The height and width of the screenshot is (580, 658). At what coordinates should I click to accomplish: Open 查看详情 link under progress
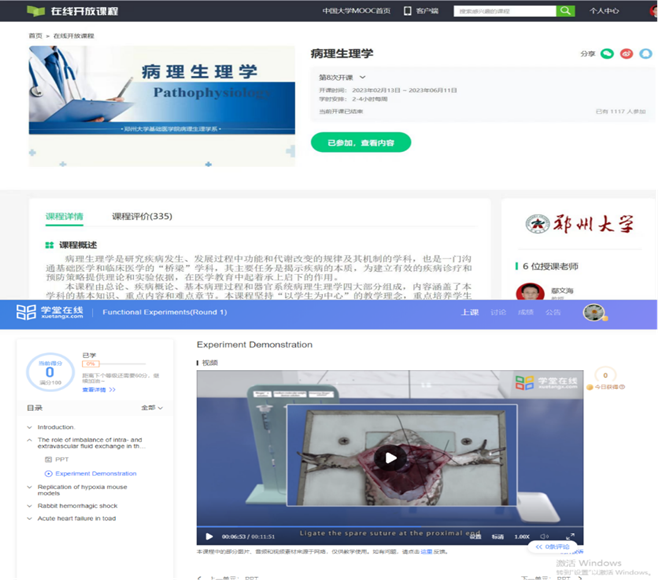point(99,390)
